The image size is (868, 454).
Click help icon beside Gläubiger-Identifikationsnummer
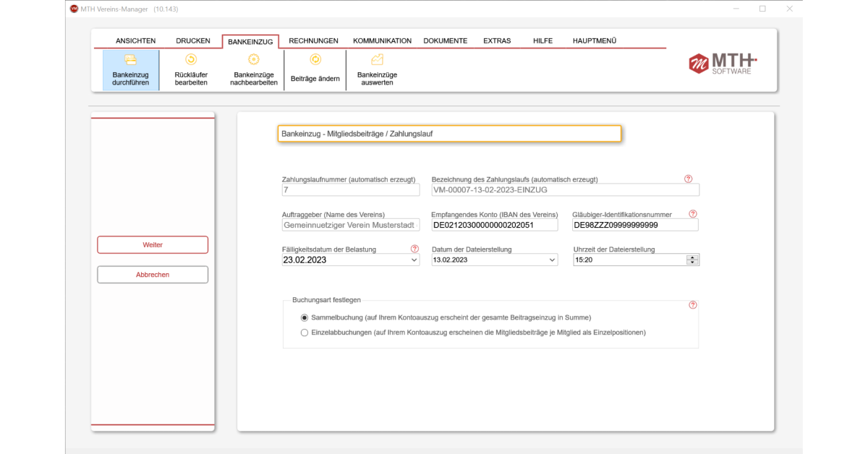(x=692, y=214)
